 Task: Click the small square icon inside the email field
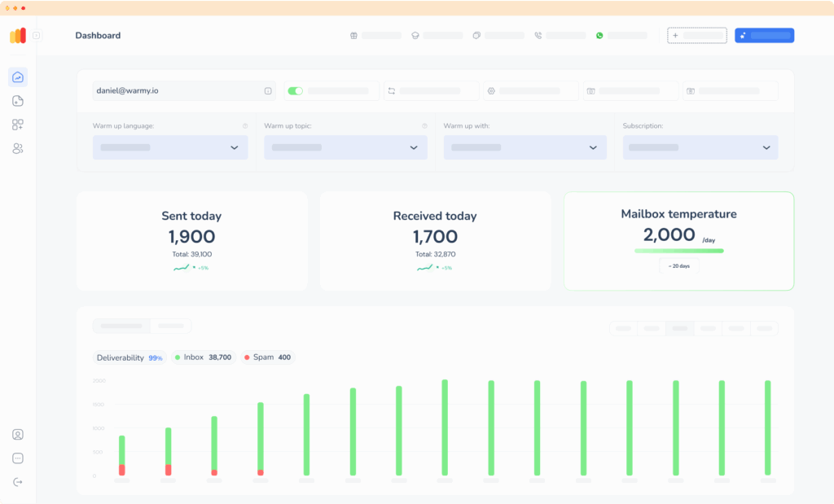point(268,91)
